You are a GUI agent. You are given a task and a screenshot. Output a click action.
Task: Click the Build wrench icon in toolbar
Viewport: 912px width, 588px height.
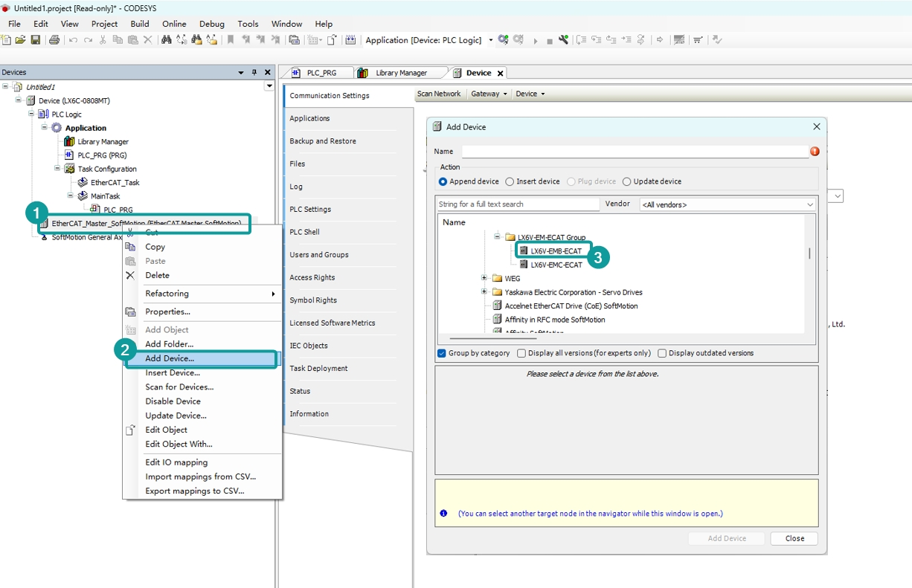(x=563, y=40)
